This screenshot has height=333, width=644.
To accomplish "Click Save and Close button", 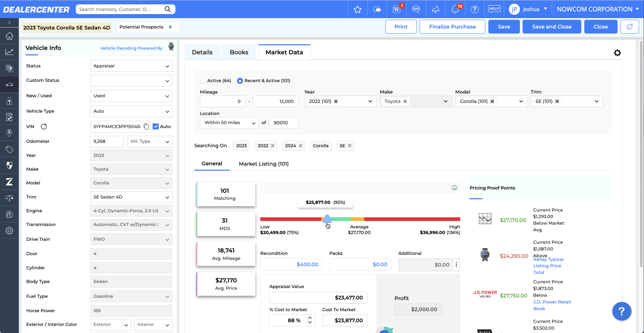I will (552, 27).
